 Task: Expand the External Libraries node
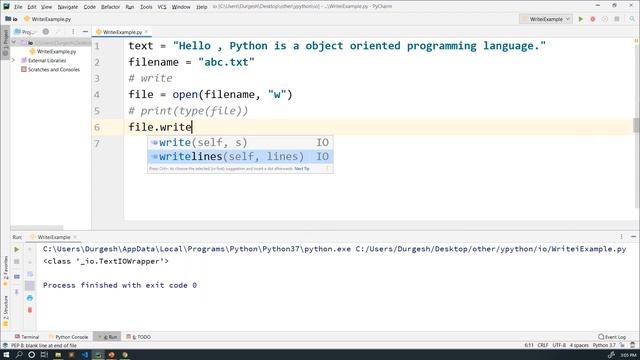pos(14,60)
